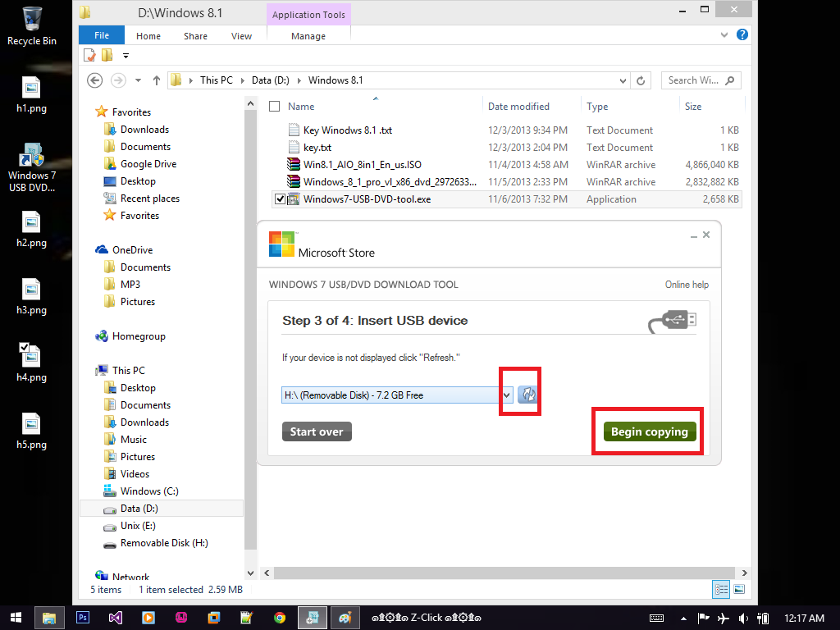Image resolution: width=840 pixels, height=630 pixels.
Task: Open Google Drive in Favorites
Action: click(148, 164)
